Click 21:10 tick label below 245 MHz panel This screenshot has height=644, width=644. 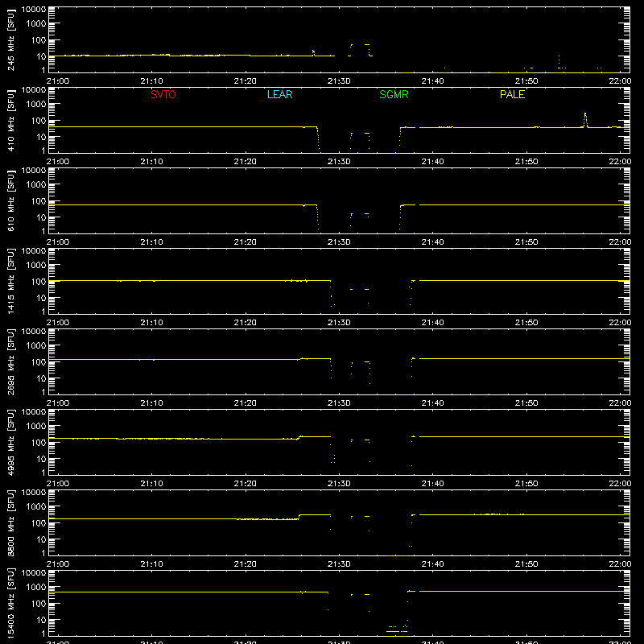pyautogui.click(x=151, y=81)
